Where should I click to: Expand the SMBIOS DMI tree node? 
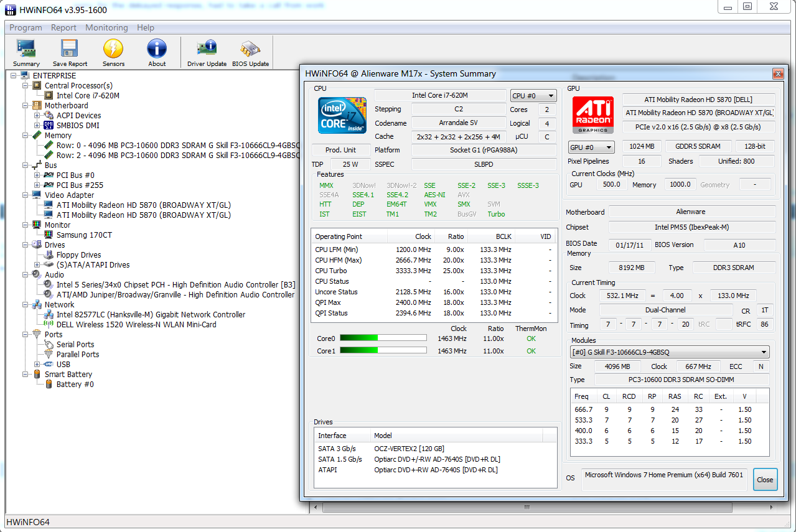(37, 125)
